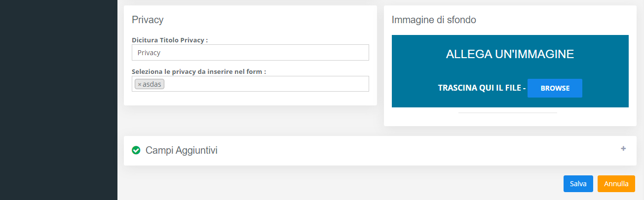Click the Dicitura Titolo Privacy label
The width and height of the screenshot is (644, 200).
coord(170,40)
